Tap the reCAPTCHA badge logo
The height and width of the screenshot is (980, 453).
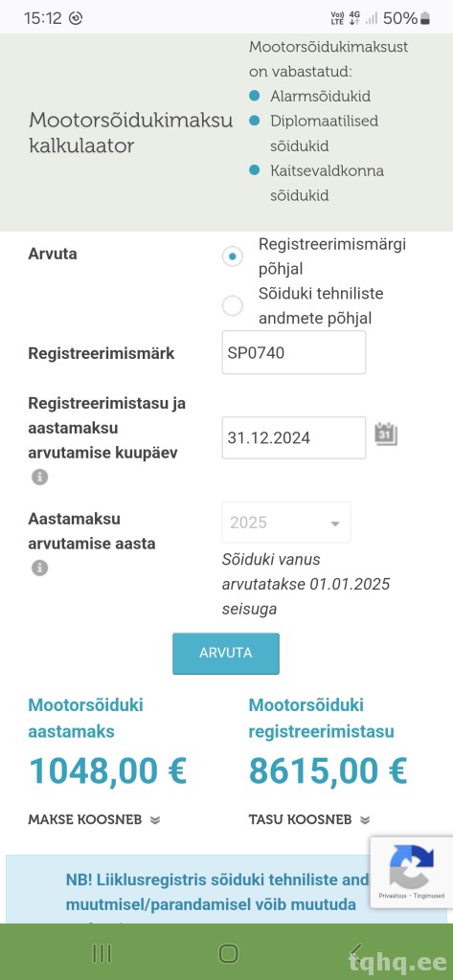pos(411,866)
